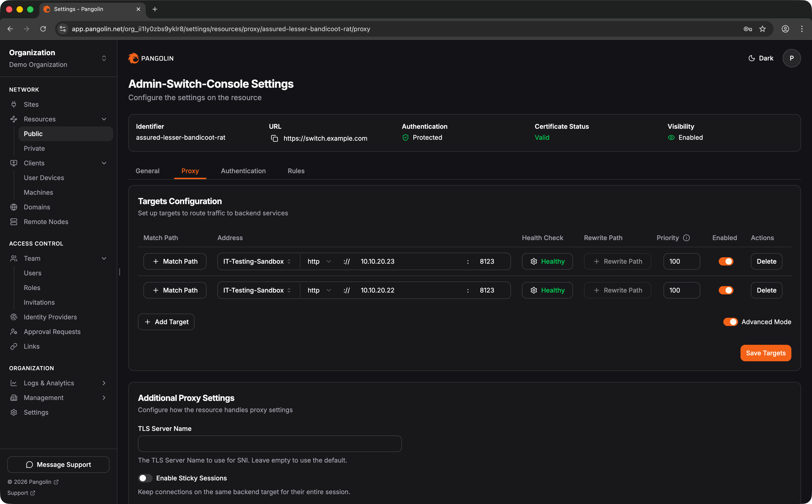Bookmark this page with star icon
Image resolution: width=812 pixels, height=504 pixels.
(x=762, y=29)
